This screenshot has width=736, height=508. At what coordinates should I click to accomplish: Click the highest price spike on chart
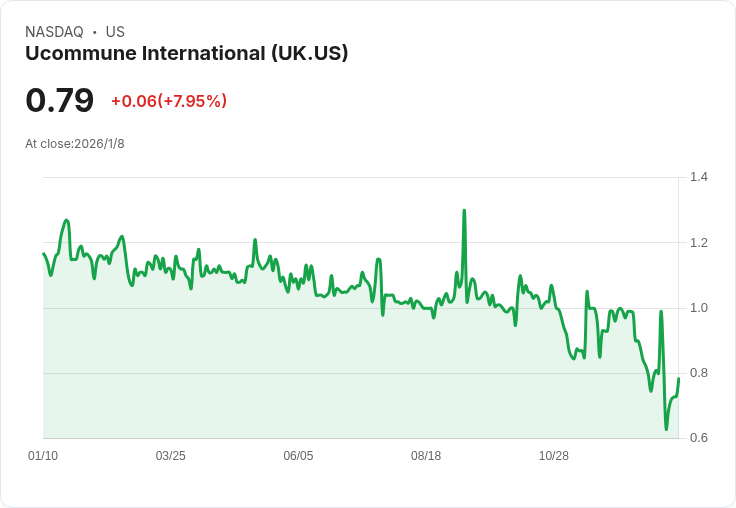tap(464, 211)
